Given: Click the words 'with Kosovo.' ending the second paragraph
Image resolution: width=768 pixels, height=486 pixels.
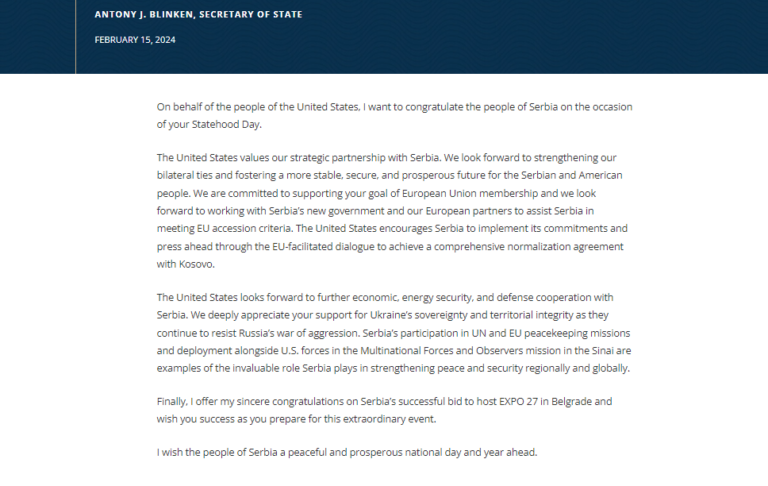Looking at the screenshot, I should 186,264.
